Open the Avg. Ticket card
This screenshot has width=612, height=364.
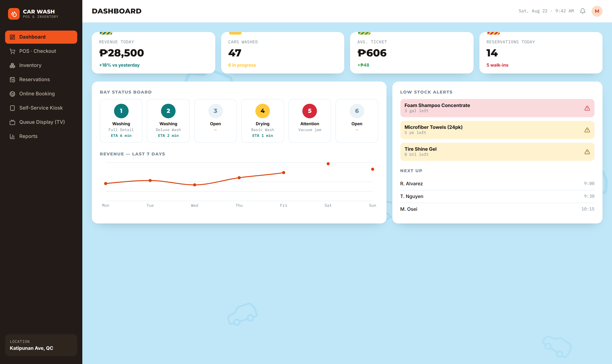(x=412, y=53)
